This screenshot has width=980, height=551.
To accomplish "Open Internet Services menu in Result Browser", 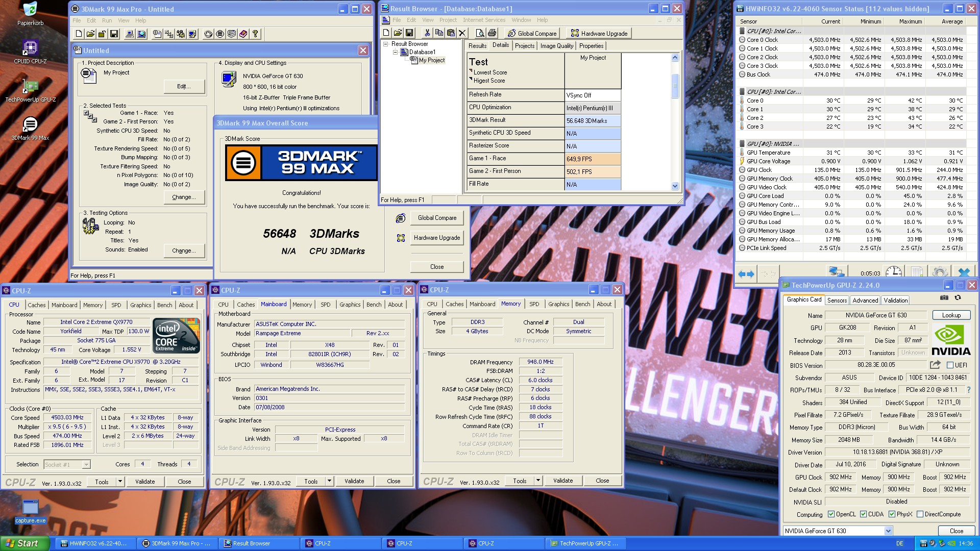I will tap(484, 20).
